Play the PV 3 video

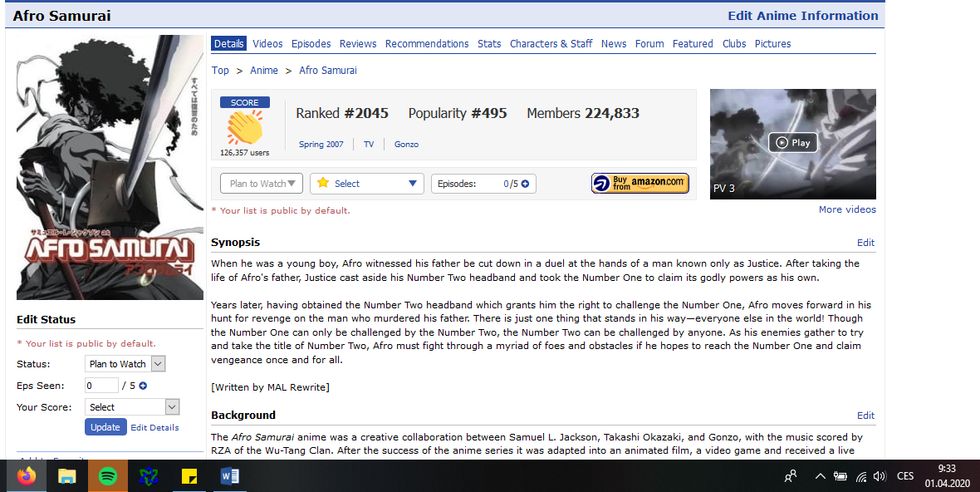pyautogui.click(x=792, y=143)
